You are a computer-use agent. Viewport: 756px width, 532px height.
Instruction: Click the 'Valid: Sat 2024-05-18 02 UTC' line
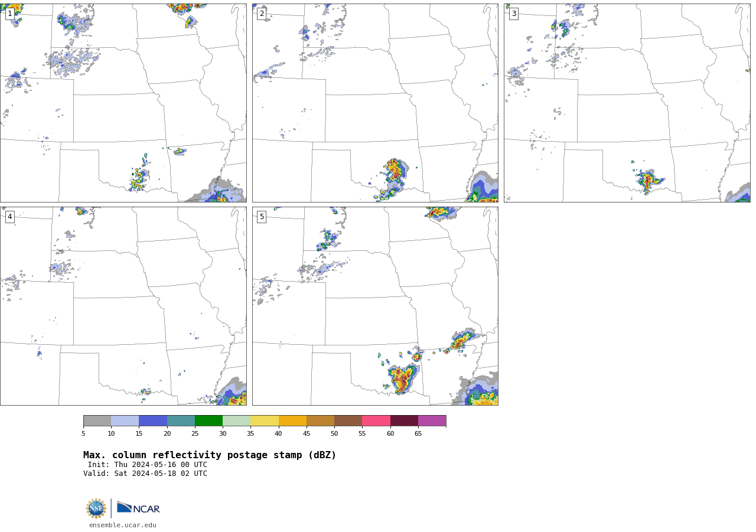pos(145,474)
